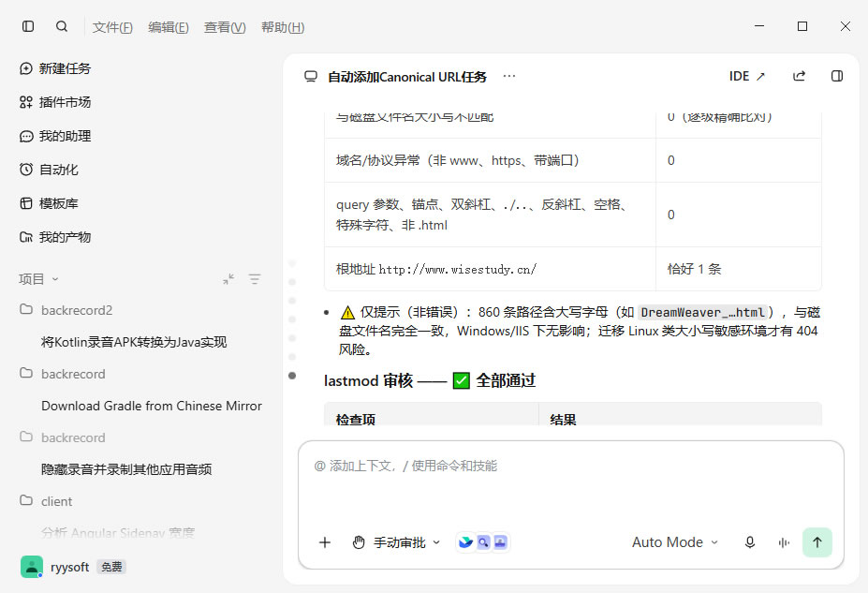Click the third plugin icon in input bar
This screenshot has height=593, width=868.
coord(500,542)
